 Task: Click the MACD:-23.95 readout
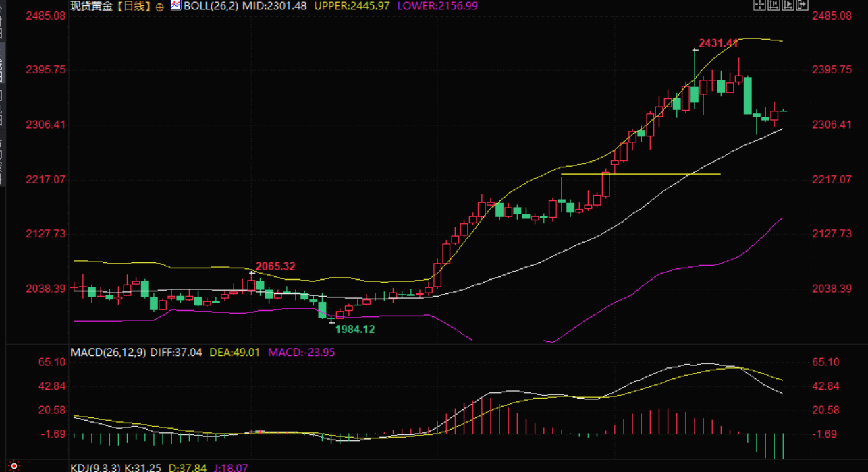pos(302,352)
